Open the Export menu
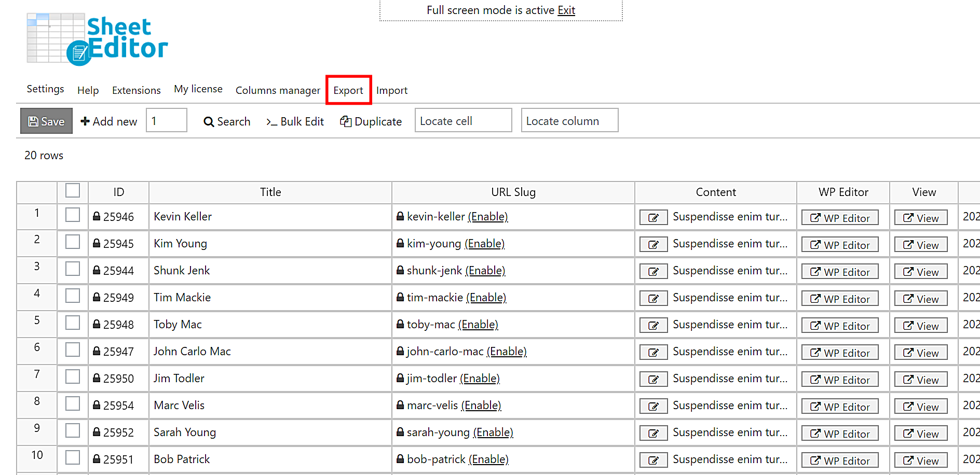The height and width of the screenshot is (475, 980). point(348,90)
